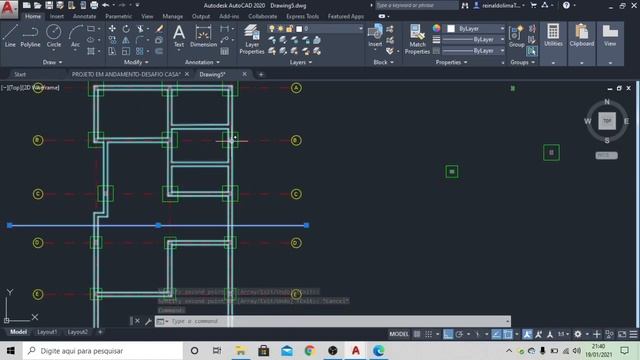Toggle layer on/off lightbulb icon
640x360 pixels.
tap(271, 29)
